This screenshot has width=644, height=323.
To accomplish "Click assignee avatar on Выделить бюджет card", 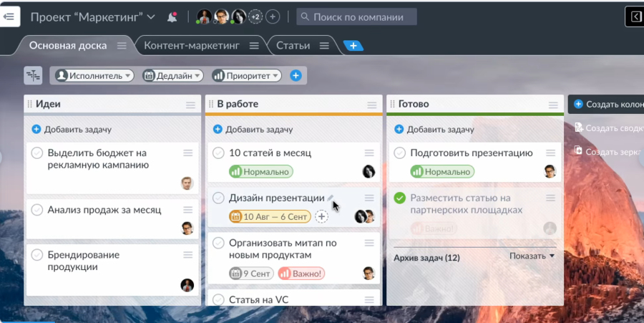I will click(x=187, y=183).
